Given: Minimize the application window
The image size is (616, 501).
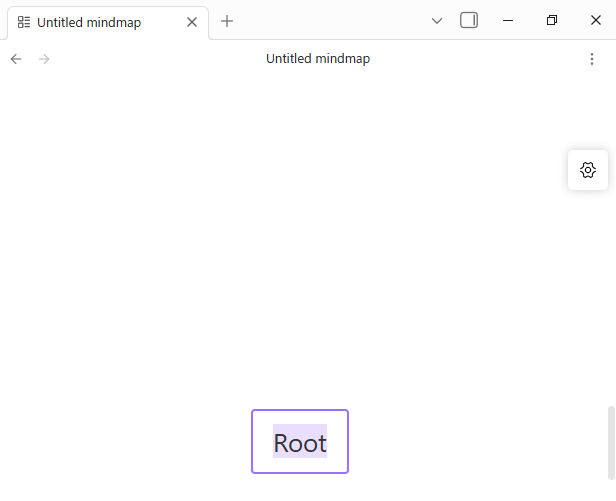Looking at the screenshot, I should point(508,20).
